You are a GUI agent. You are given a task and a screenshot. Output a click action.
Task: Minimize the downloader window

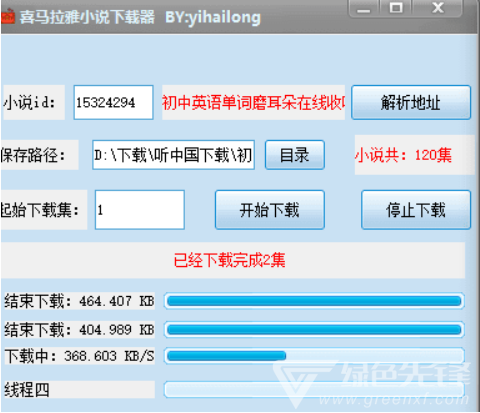[364, 8]
